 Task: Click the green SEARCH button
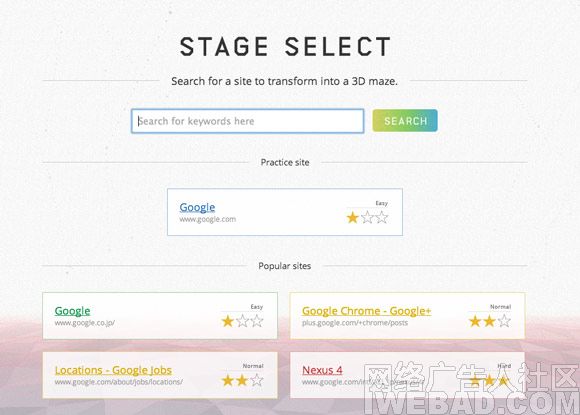coord(405,121)
